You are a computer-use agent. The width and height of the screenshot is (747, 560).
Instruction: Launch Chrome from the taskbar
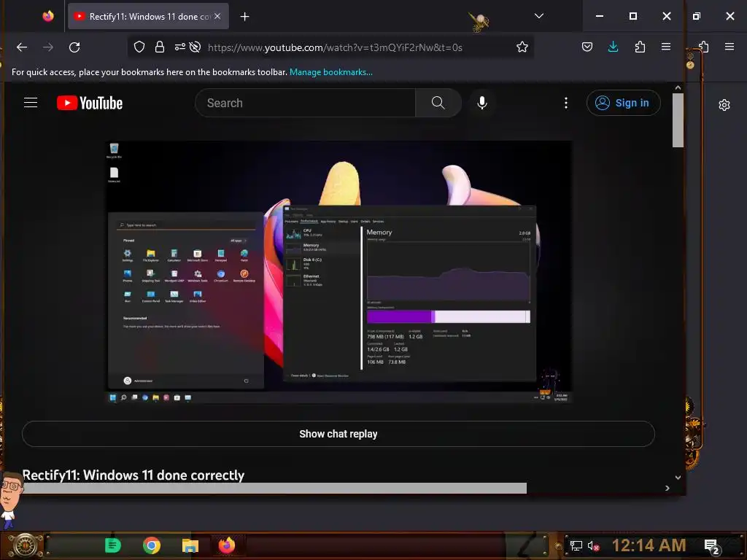point(152,545)
